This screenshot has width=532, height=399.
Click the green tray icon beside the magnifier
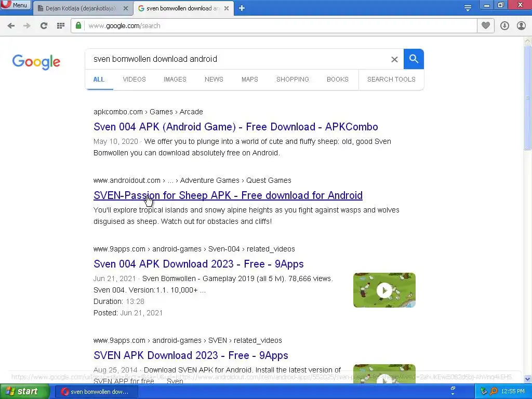[484, 392]
